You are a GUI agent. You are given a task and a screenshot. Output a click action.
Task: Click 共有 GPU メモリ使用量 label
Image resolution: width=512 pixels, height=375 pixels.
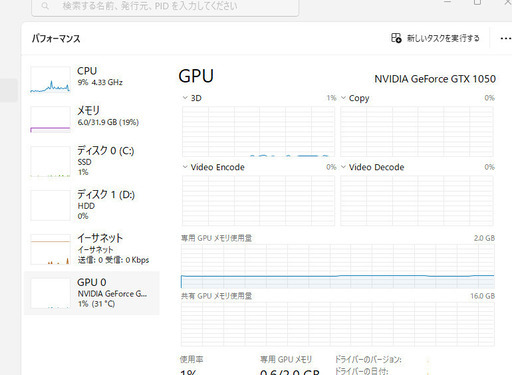tap(216, 296)
